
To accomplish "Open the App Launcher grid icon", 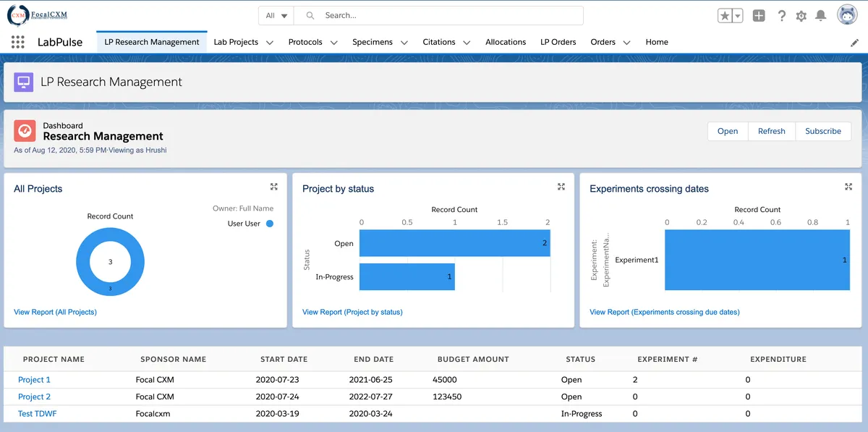I will (x=18, y=42).
